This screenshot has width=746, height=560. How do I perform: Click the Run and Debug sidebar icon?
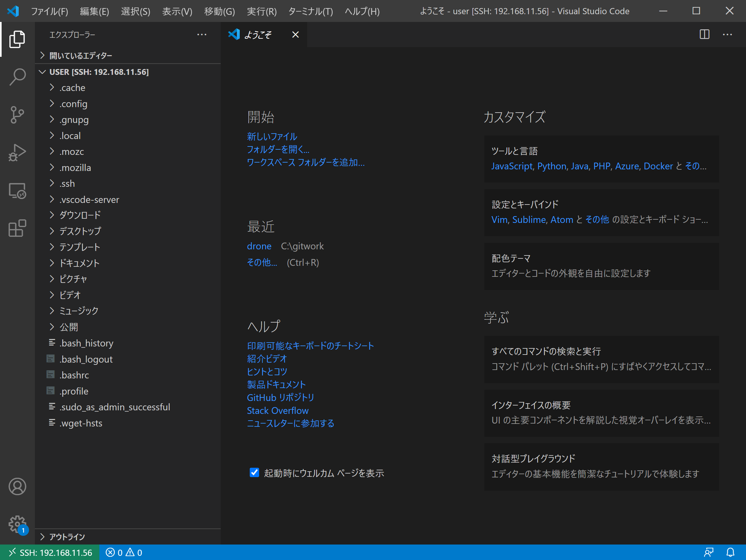coord(17,154)
